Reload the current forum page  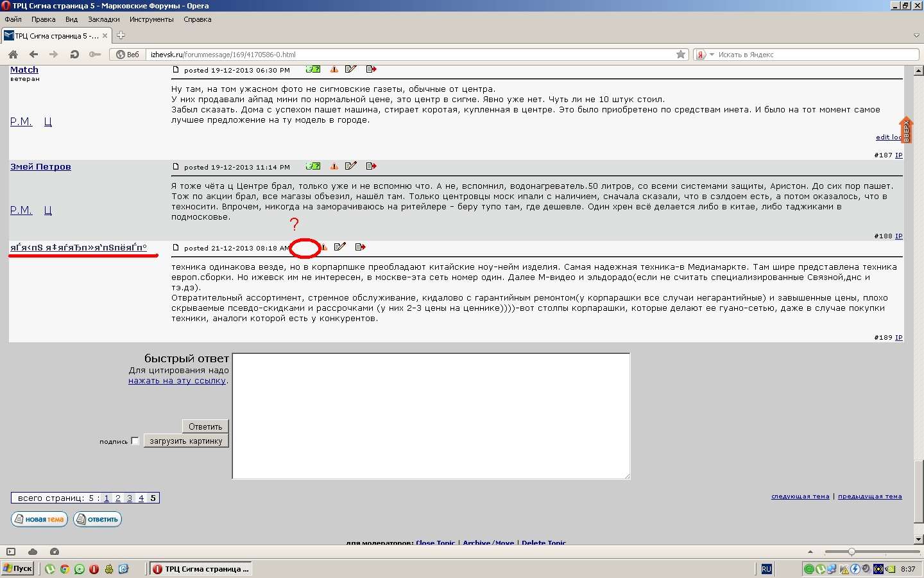coord(74,55)
